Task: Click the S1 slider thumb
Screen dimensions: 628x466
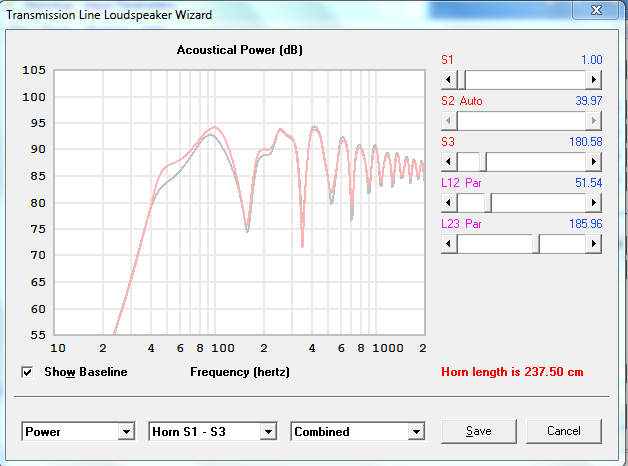Action: click(461, 80)
